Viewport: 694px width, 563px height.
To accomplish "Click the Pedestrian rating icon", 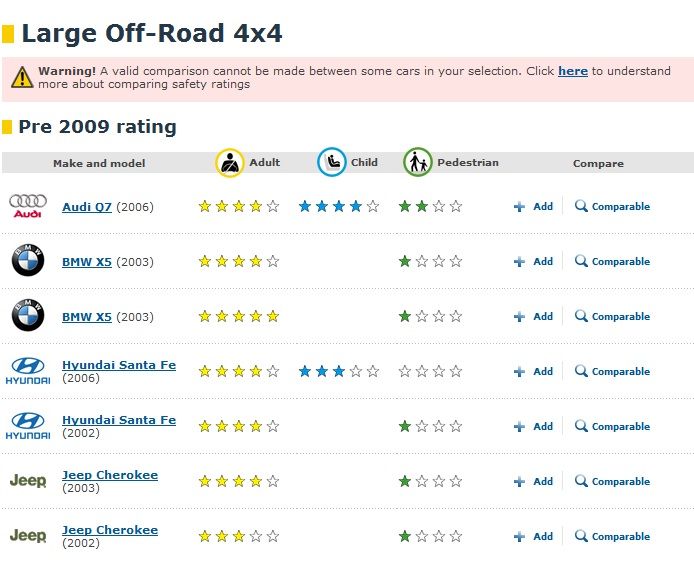I will (x=417, y=162).
